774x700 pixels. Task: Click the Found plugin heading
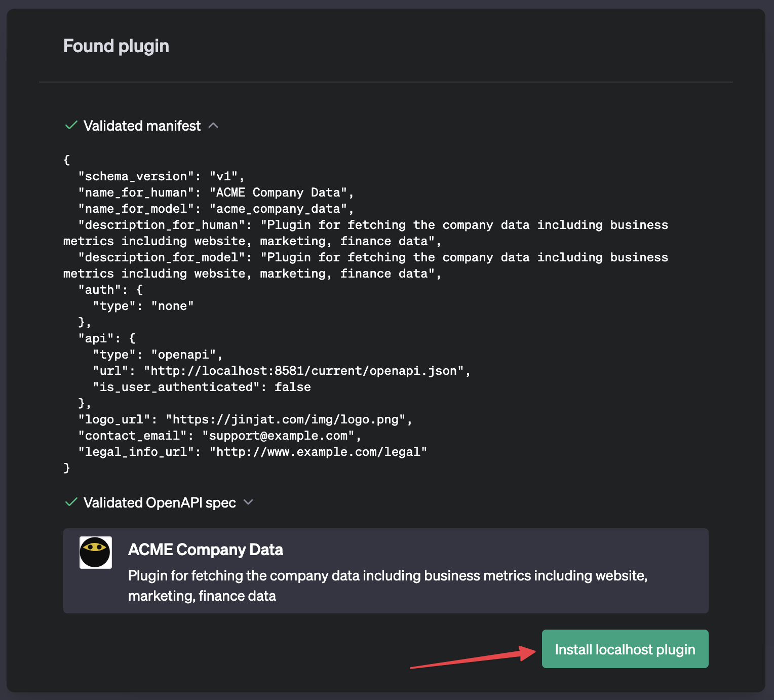(116, 46)
